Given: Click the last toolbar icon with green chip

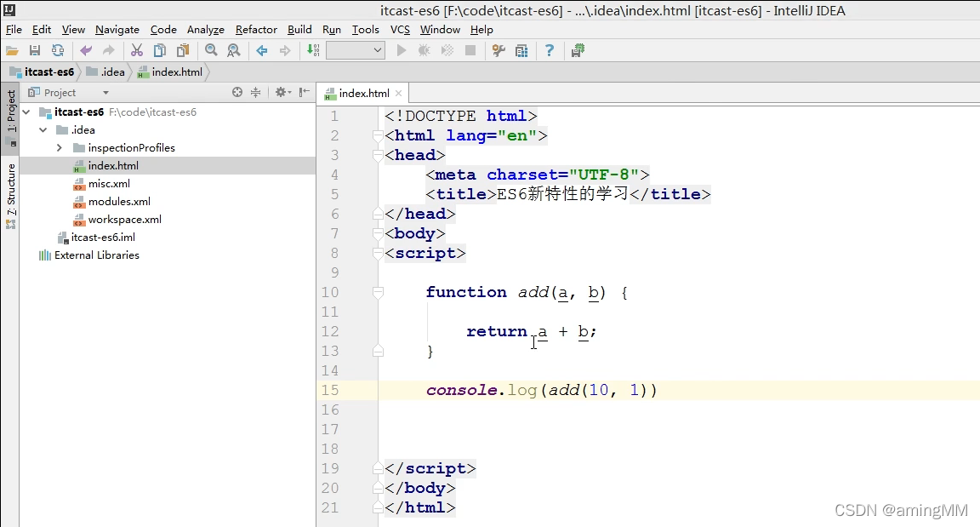Looking at the screenshot, I should click(x=578, y=50).
